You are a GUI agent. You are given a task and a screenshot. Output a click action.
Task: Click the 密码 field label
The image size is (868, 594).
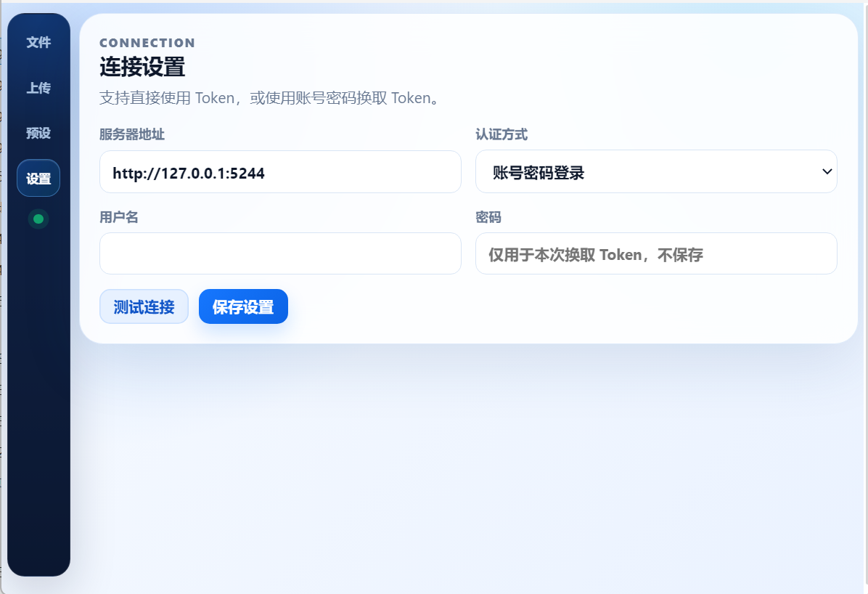[488, 217]
